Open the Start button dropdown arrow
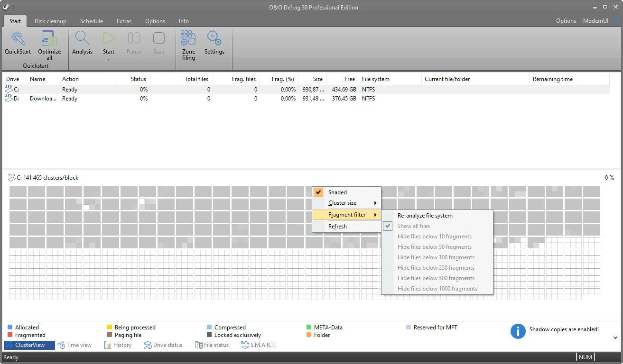Image resolution: width=623 pixels, height=364 pixels. pos(109,60)
